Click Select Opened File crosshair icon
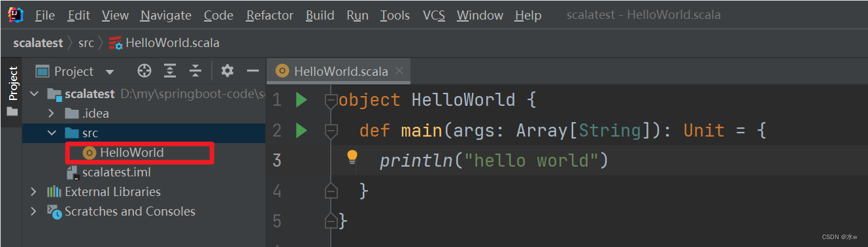Screen dimensions: 868x247 coord(144,71)
